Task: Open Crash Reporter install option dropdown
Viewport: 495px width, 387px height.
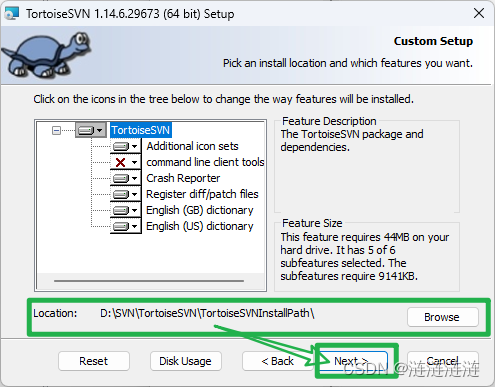Action: 126,178
